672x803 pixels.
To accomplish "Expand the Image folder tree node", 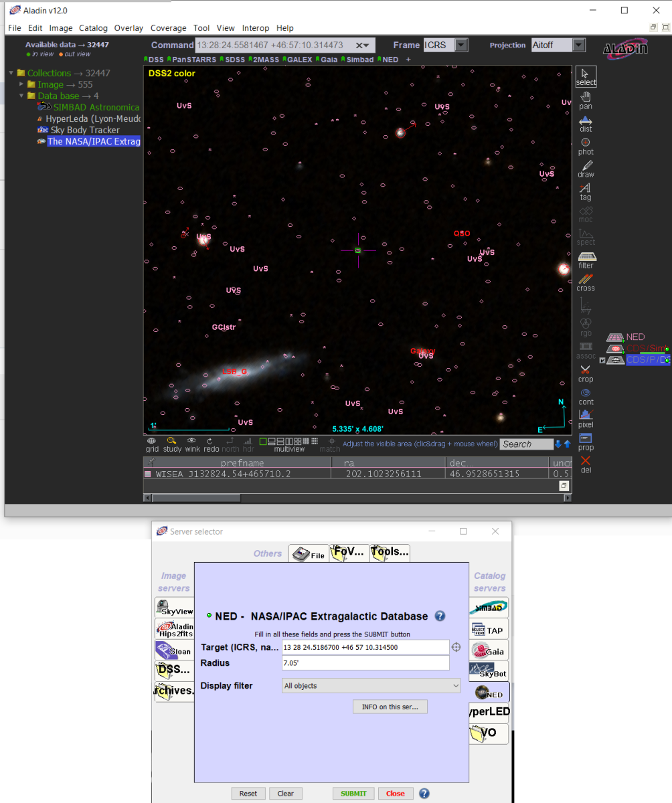I will click(x=21, y=84).
